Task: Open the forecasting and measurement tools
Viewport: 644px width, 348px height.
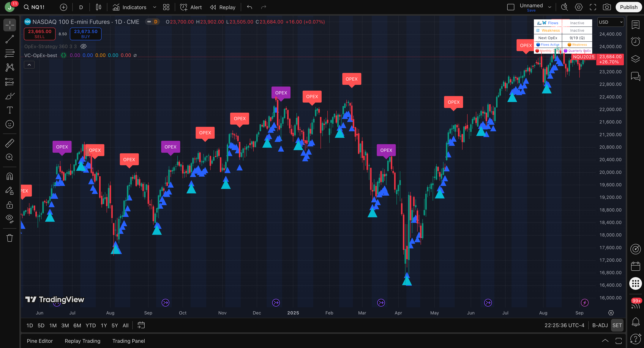Action: click(x=10, y=82)
